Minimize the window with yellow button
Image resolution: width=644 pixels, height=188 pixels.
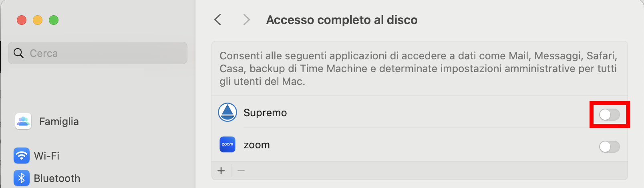pyautogui.click(x=38, y=20)
